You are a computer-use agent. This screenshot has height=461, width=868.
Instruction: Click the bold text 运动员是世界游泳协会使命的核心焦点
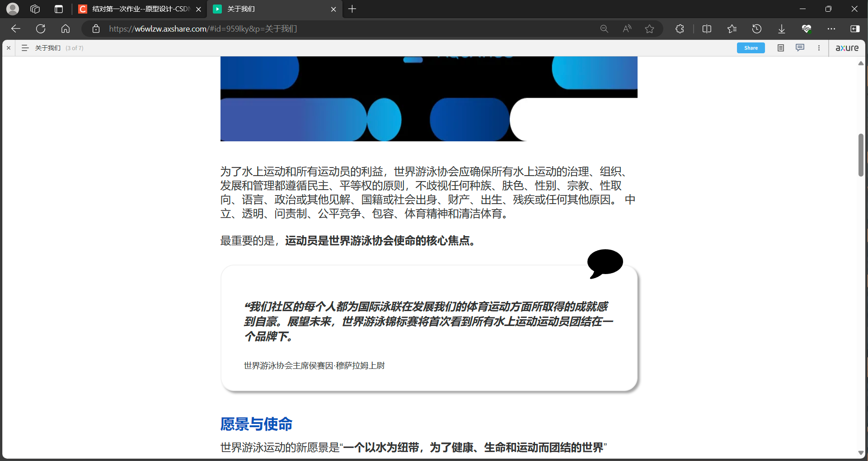point(380,241)
